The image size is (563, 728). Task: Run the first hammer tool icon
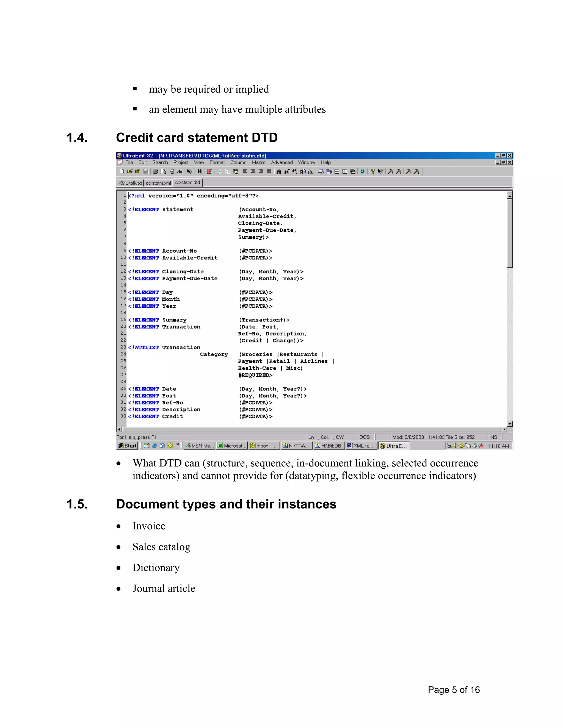pos(391,171)
